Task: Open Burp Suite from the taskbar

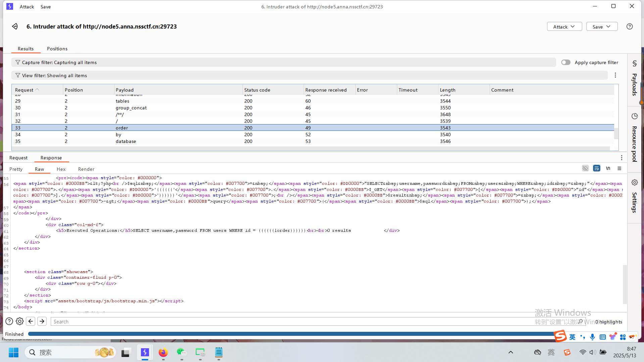Action: [145, 352]
